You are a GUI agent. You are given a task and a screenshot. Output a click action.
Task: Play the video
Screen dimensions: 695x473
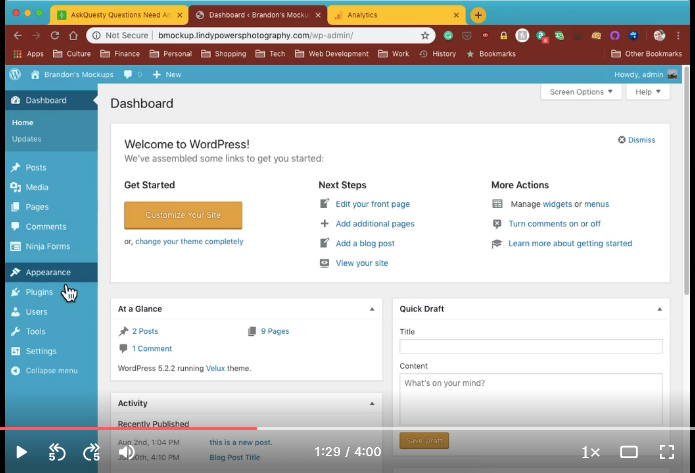tap(21, 452)
